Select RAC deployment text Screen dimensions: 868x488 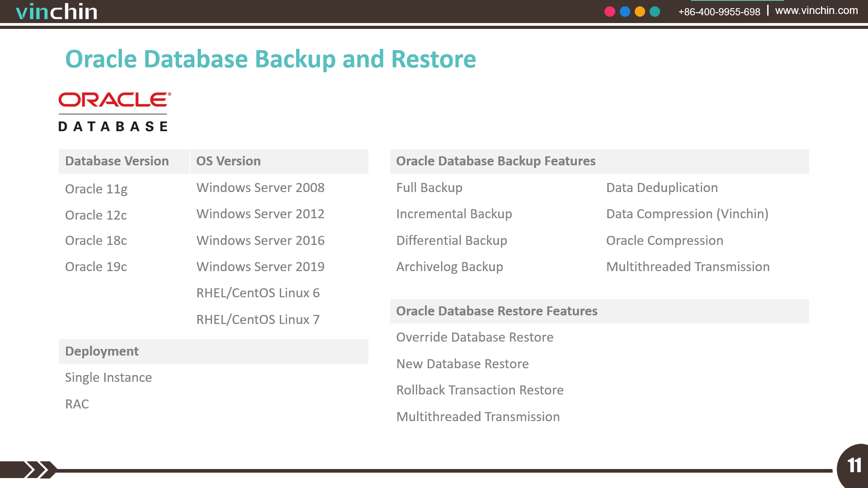tap(77, 404)
